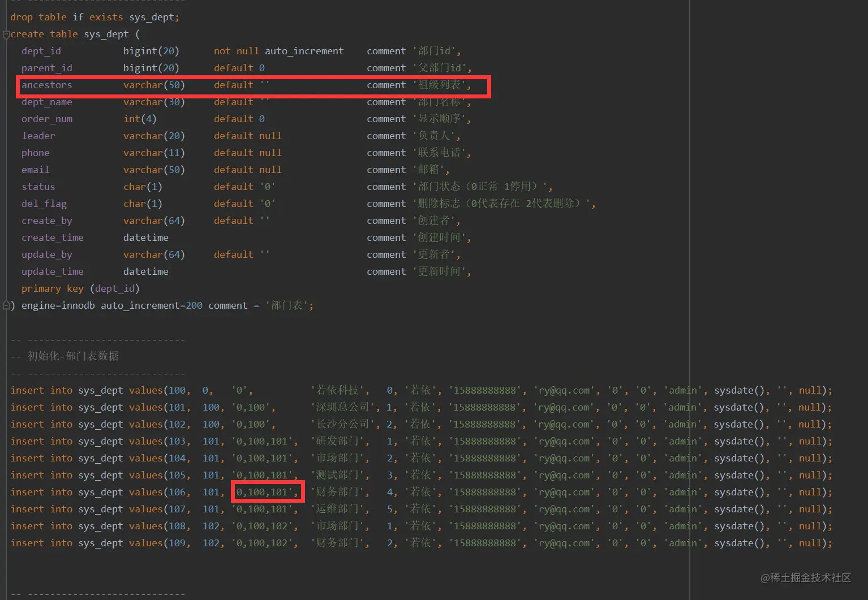Click the 'update_by' column name
Screen dimensions: 868x600
[x=47, y=254]
